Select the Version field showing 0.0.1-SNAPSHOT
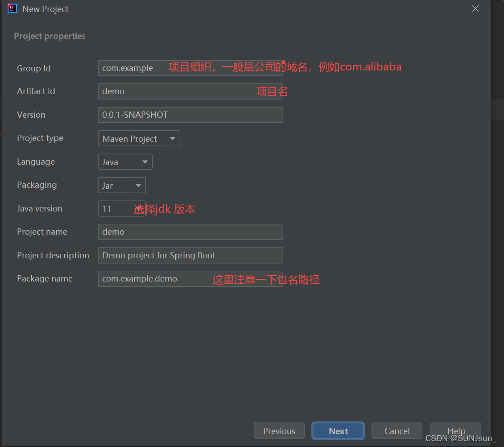504x447 pixels. (x=190, y=115)
